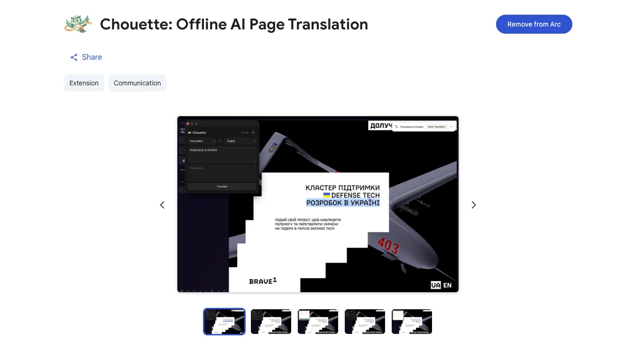The height and width of the screenshot is (351, 644).
Task: Click the Remove from Arc button
Action: pos(534,24)
